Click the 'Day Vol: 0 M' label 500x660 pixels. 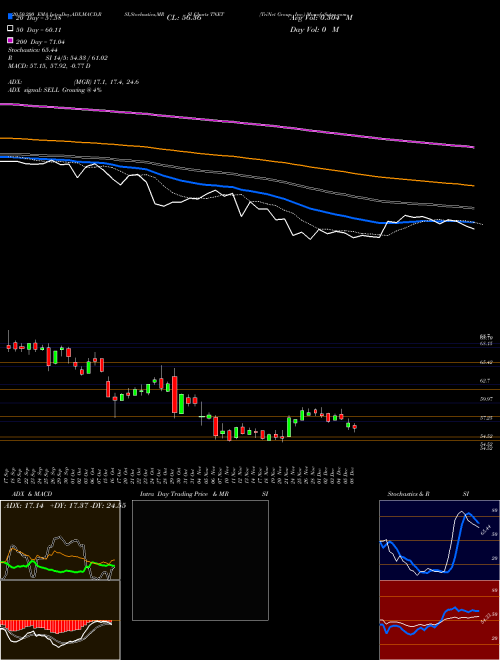[x=314, y=30]
